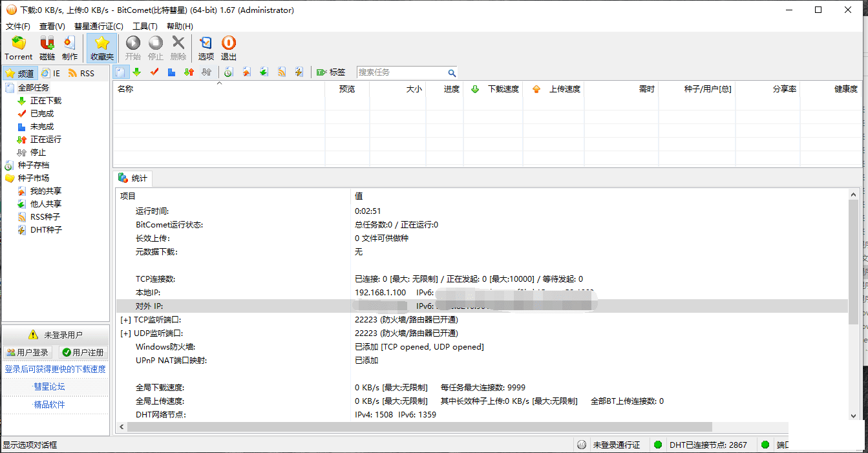The width and height of the screenshot is (868, 453).
Task: Click the DHT torrents lightning icon in task toolbar
Action: (299, 72)
